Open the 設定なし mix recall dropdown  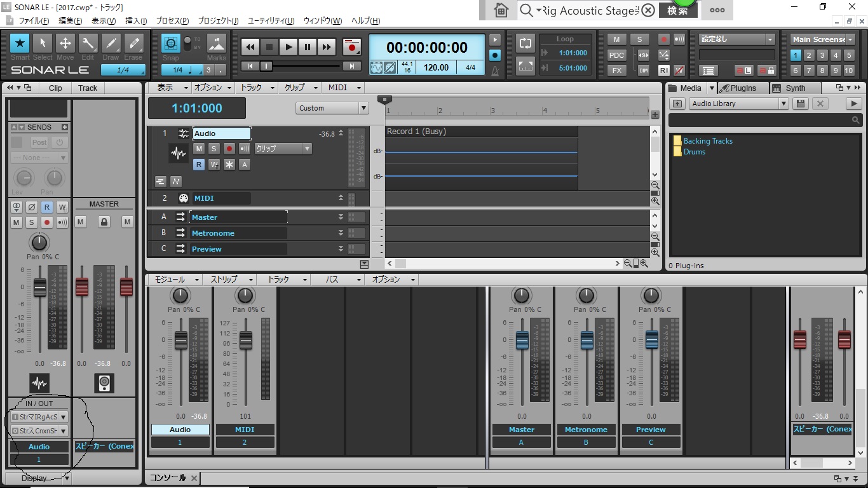[x=737, y=39]
